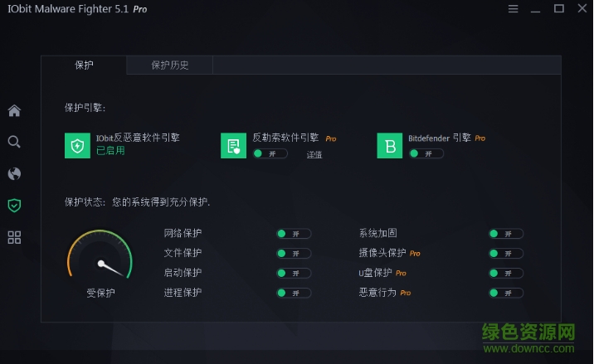The image size is (594, 364).
Task: Go to the Home sidebar icon
Action: pos(14,110)
